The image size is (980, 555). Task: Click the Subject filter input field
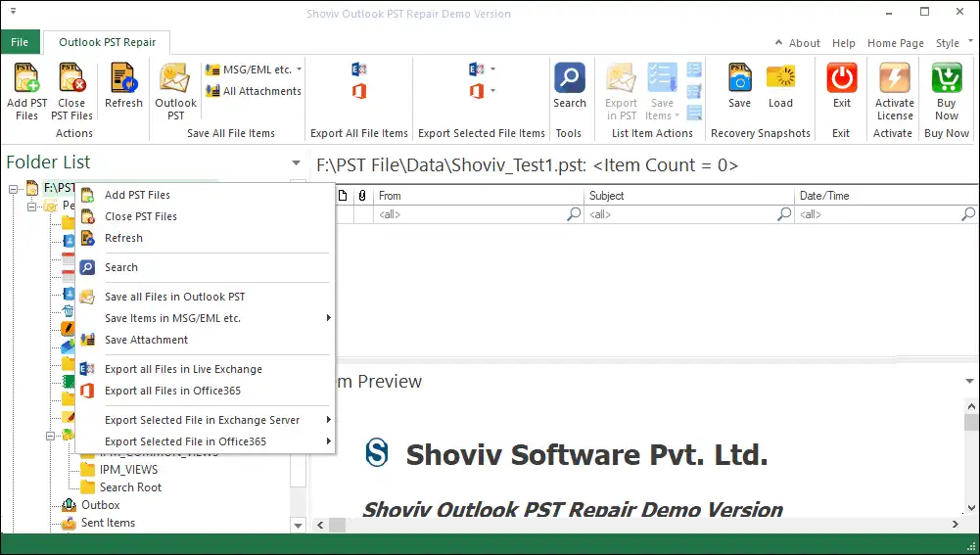coord(689,214)
